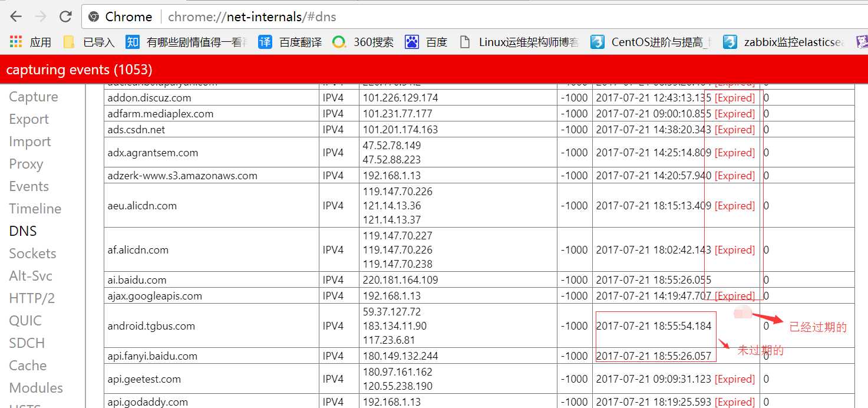The width and height of the screenshot is (868, 408).
Task: Click hostname ai.baidu.com
Action: [x=137, y=280]
